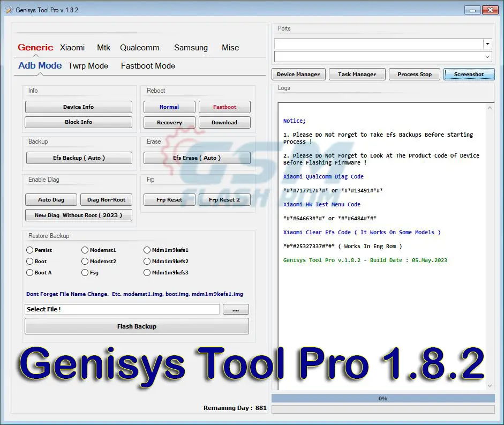The image size is (504, 425).
Task: Open the Fastboot Mode tab
Action: tap(147, 65)
